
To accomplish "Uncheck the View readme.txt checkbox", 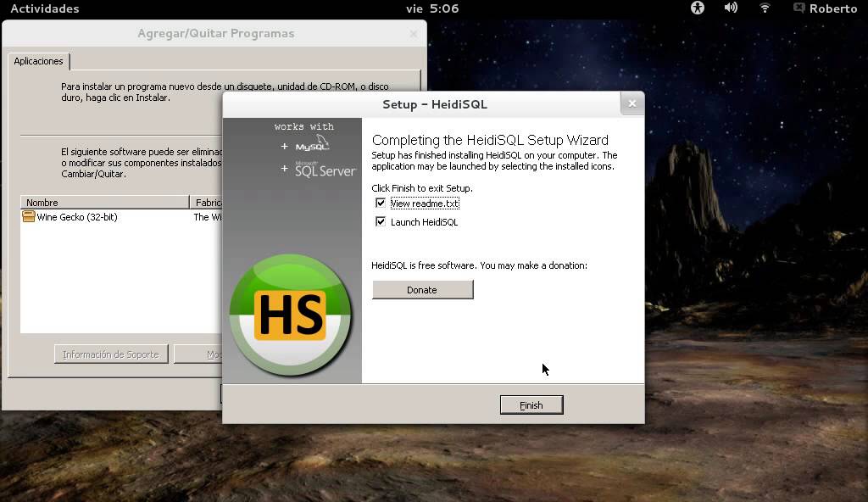I will pos(381,204).
